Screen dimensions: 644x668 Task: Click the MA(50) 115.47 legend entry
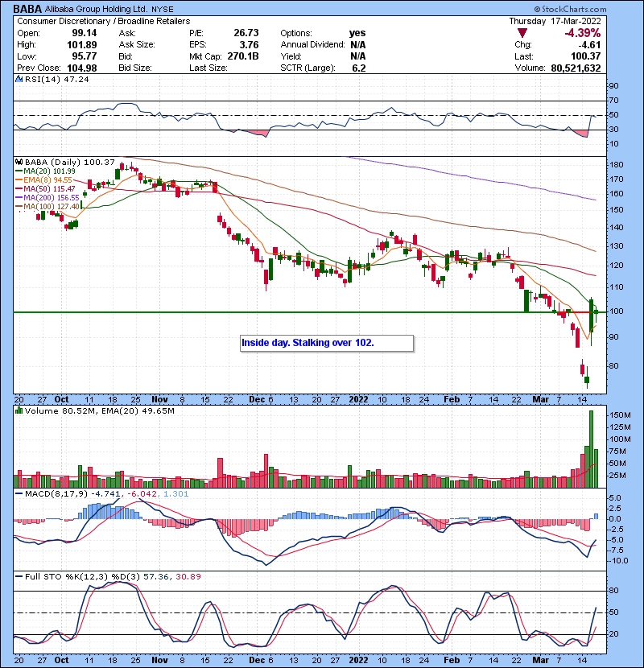45,189
